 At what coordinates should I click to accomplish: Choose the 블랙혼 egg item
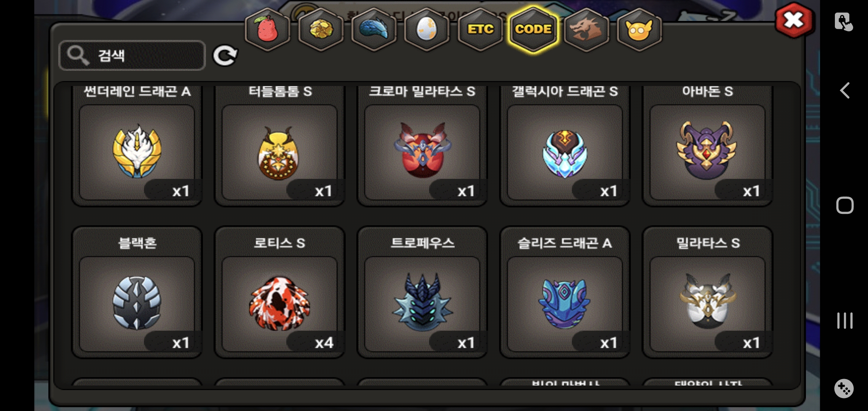(x=137, y=292)
